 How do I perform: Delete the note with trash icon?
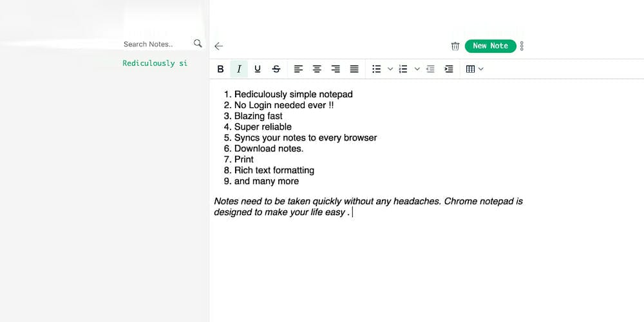pyautogui.click(x=455, y=46)
